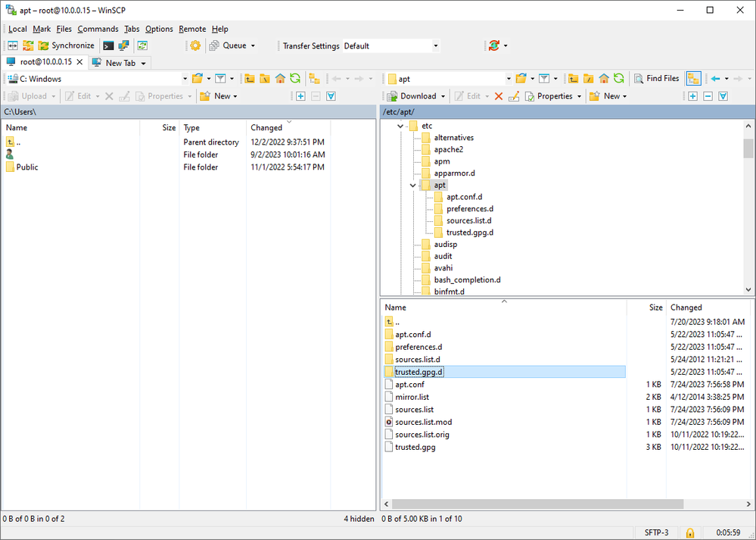Click the Find Files button
Image resolution: width=756 pixels, height=540 pixels.
click(656, 78)
